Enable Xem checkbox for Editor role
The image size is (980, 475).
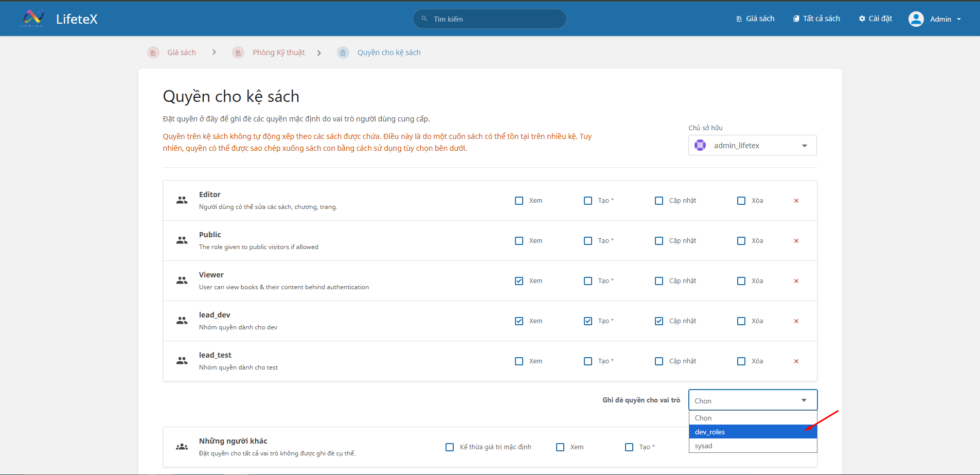519,201
